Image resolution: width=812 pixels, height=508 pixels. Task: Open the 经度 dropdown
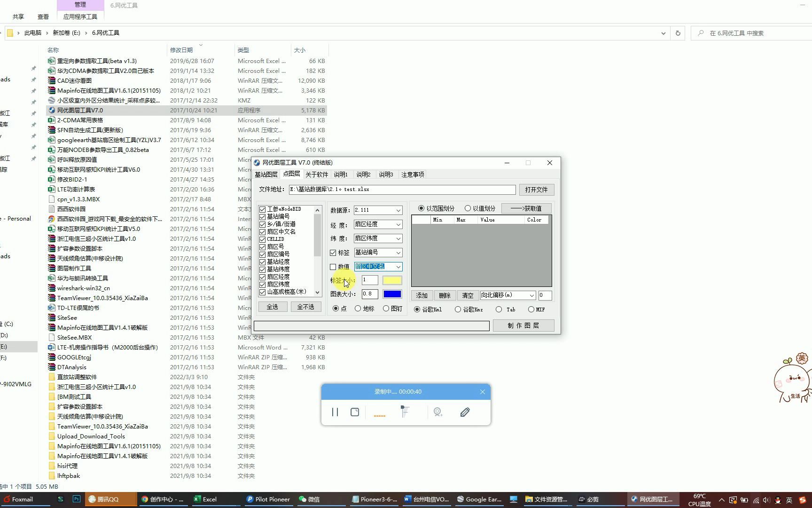398,224
